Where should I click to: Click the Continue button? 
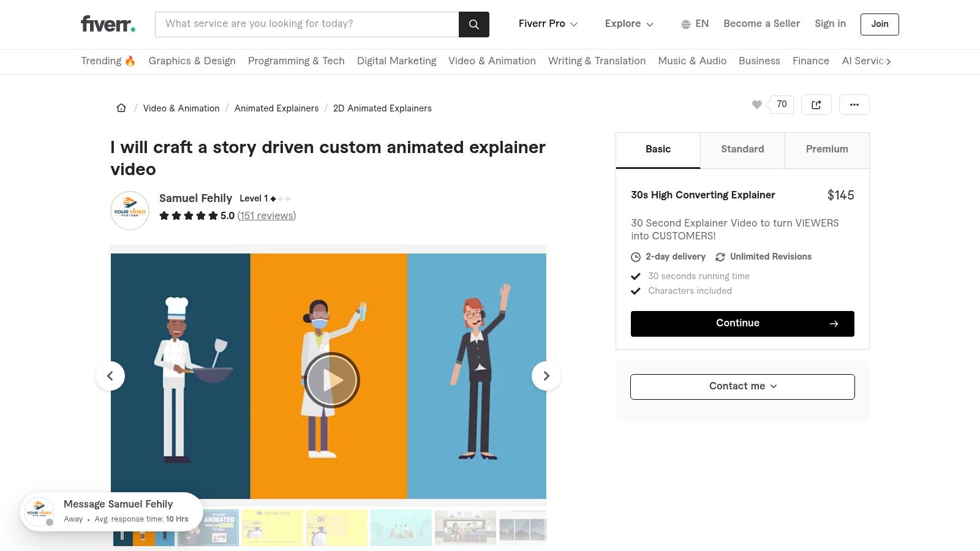tap(742, 323)
